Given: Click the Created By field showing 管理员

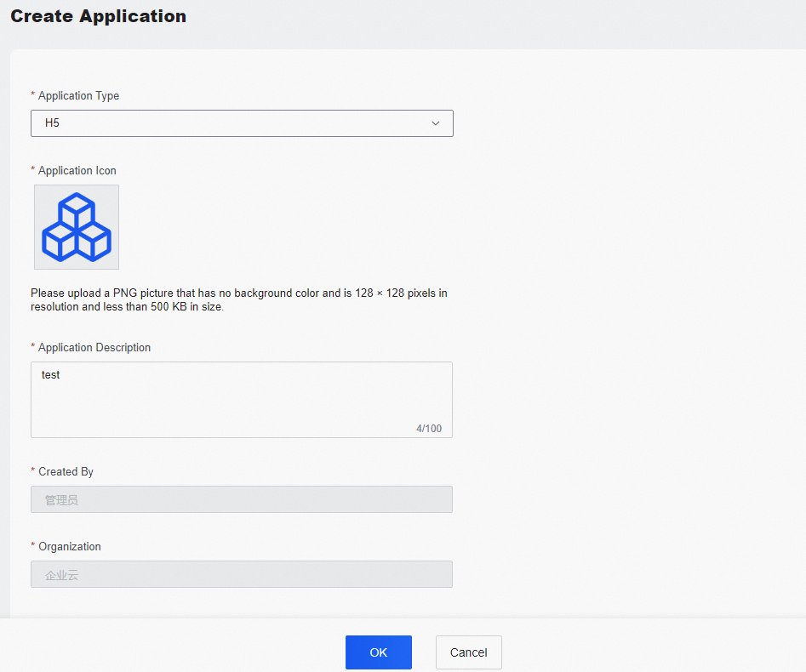Looking at the screenshot, I should tap(242, 499).
